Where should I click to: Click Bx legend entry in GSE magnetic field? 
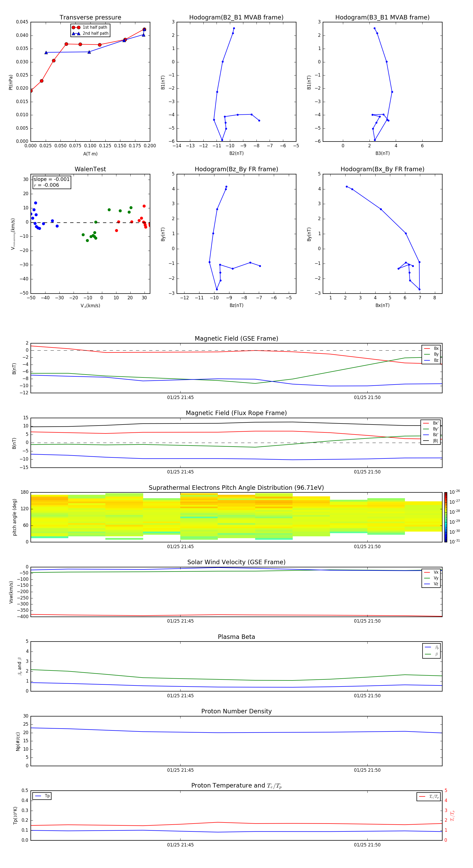(x=431, y=349)
